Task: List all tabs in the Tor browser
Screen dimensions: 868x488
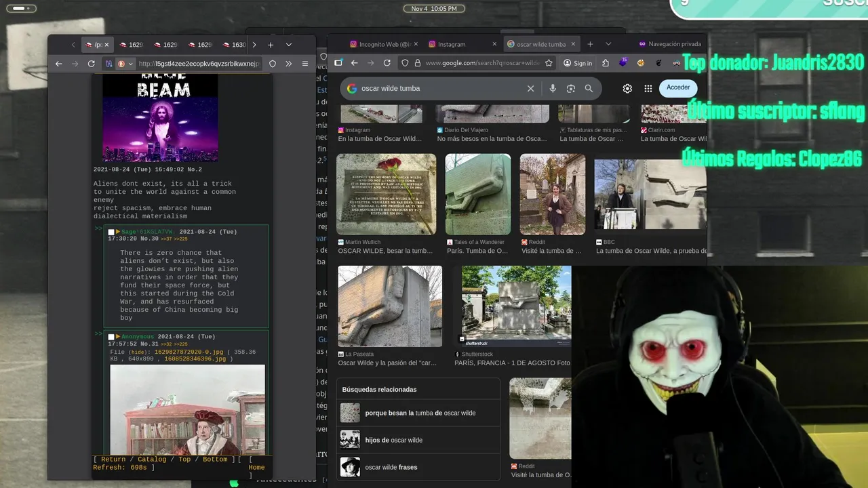Action: coord(289,45)
